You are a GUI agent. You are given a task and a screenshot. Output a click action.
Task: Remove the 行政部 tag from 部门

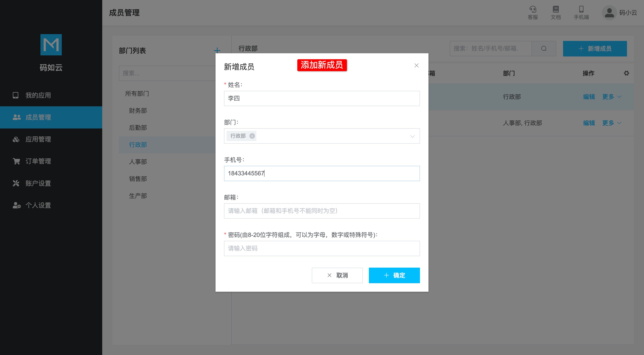tap(252, 136)
